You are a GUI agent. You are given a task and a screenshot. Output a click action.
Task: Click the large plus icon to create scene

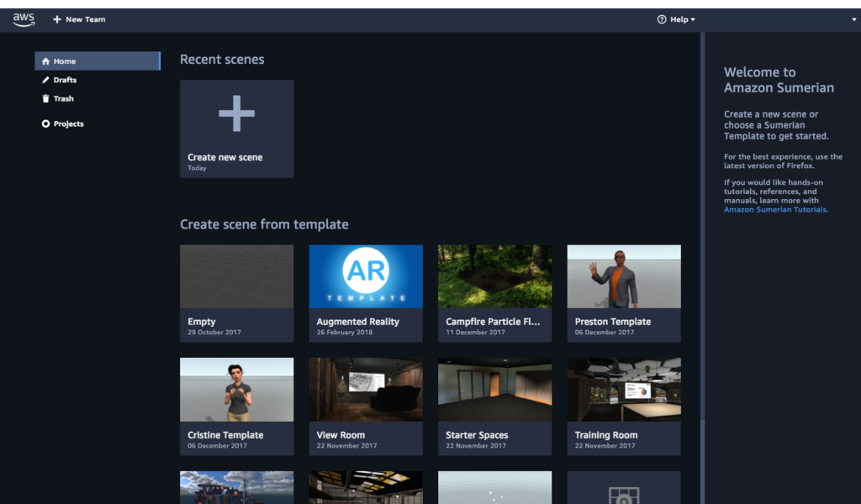236,113
